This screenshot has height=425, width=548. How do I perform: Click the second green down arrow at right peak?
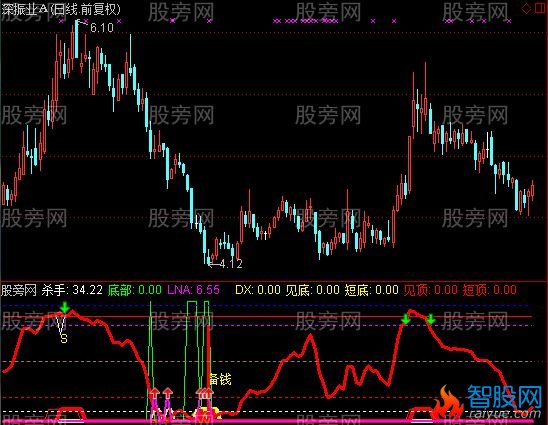[431, 318]
